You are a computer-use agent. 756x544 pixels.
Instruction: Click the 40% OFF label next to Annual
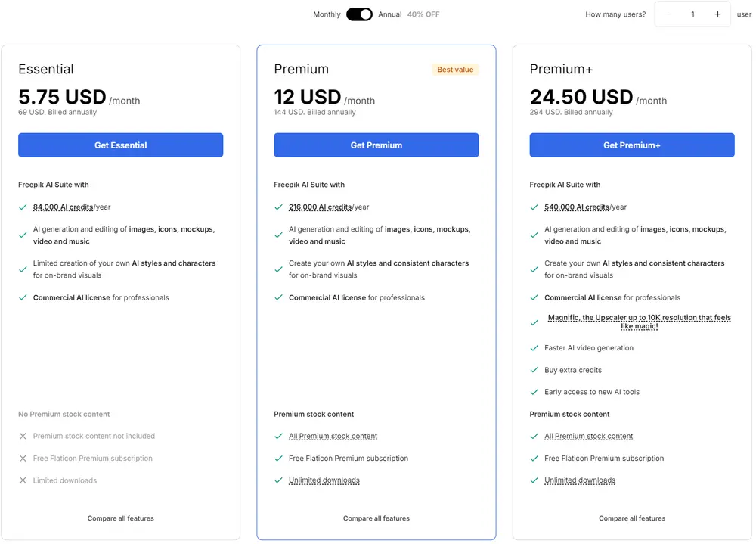click(423, 14)
